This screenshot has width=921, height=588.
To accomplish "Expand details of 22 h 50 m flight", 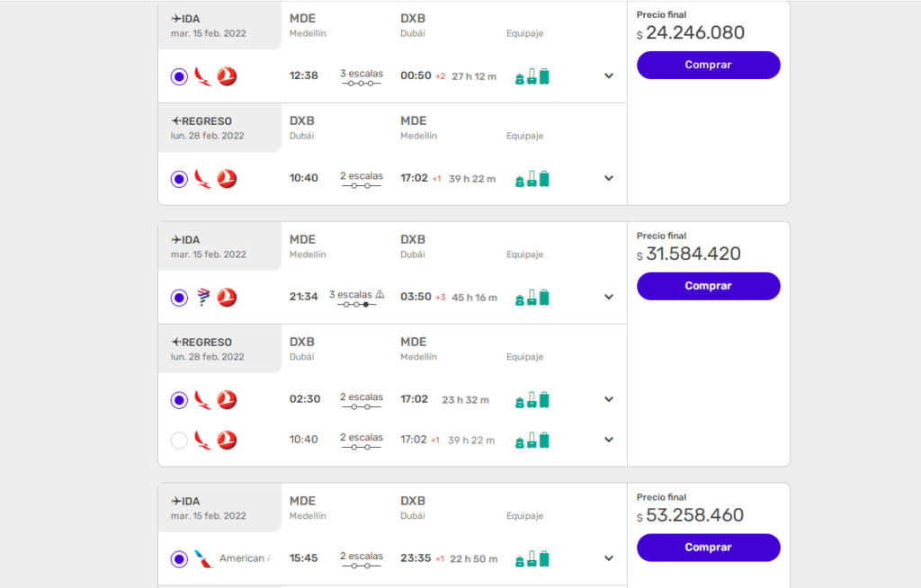I will (x=609, y=558).
